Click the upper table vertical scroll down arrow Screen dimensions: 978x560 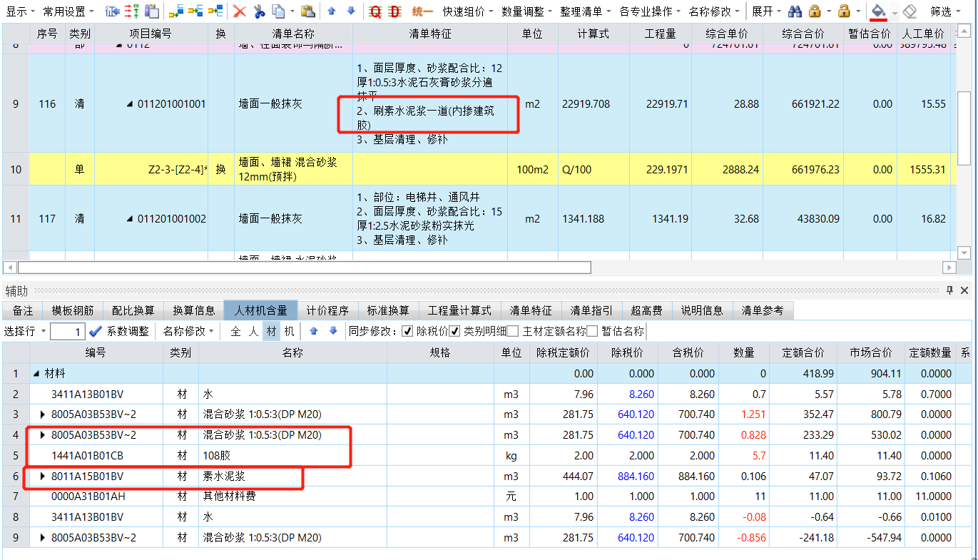[x=964, y=253]
